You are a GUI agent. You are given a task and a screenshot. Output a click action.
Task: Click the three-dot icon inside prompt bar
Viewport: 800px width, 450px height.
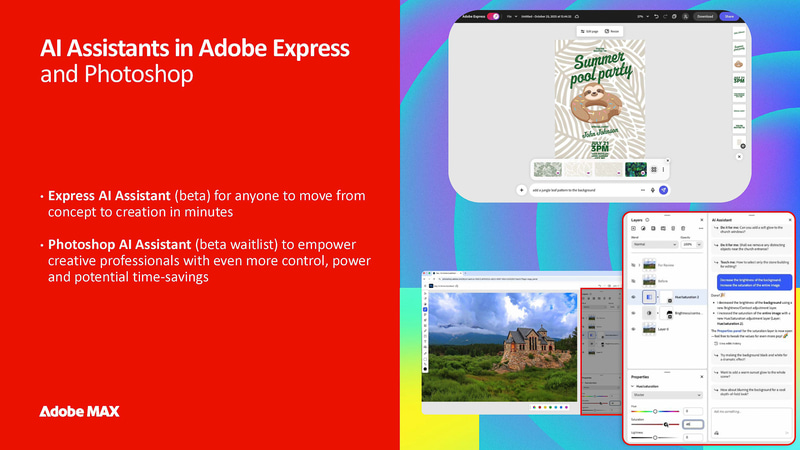coord(643,190)
